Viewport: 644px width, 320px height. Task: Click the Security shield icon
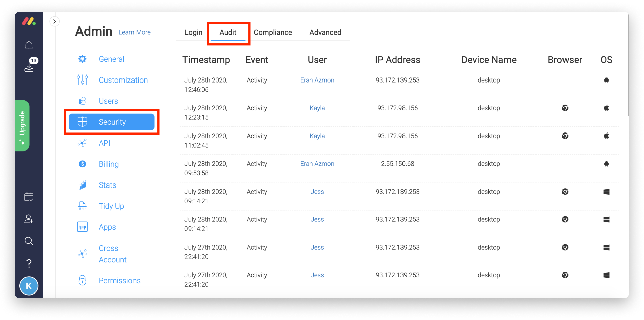pos(82,122)
